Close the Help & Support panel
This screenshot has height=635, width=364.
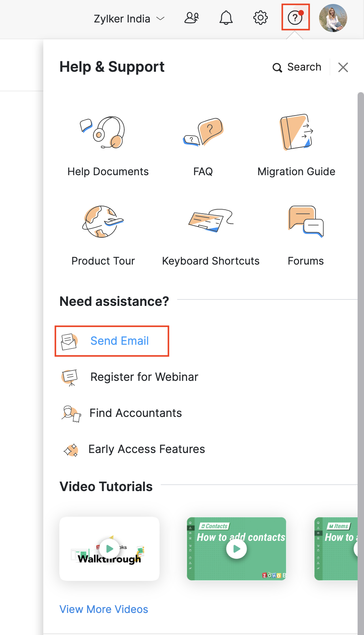click(x=343, y=67)
